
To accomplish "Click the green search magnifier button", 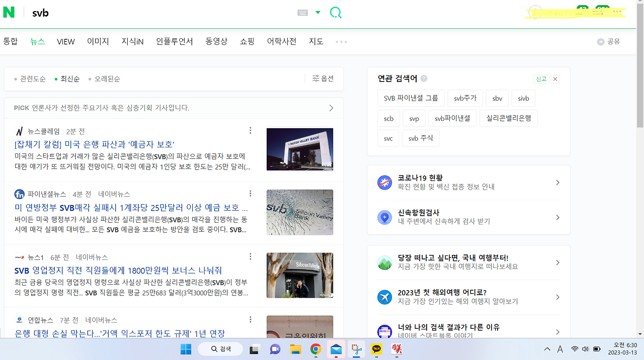I will [x=335, y=13].
